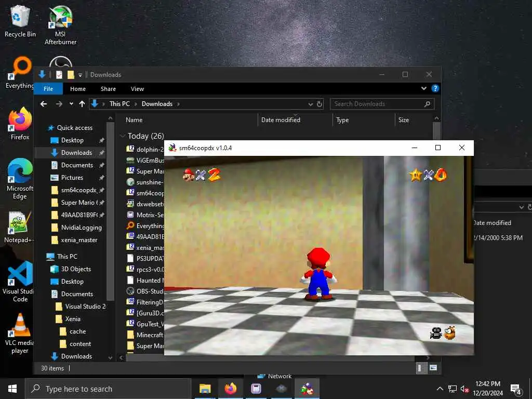This screenshot has height=399, width=532.
Task: Open VLC media player desktop icon
Action: point(20,334)
